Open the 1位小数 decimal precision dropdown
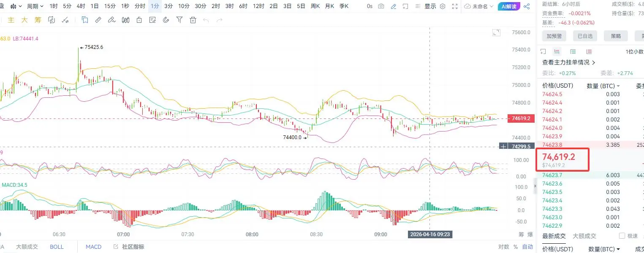The width and height of the screenshot is (644, 253). [x=634, y=51]
